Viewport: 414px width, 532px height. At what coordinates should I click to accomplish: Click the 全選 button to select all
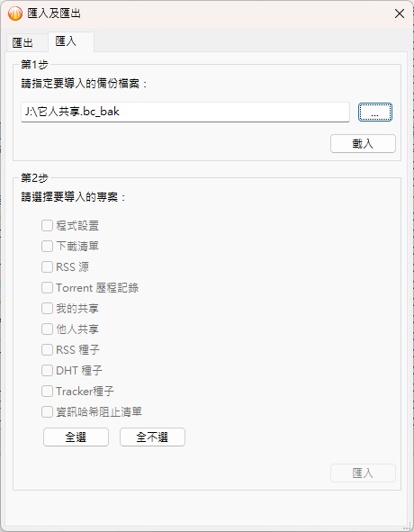click(76, 437)
